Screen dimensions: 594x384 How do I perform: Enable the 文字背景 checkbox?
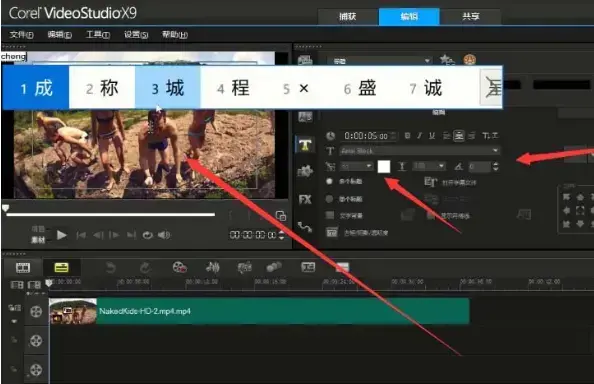[330, 215]
